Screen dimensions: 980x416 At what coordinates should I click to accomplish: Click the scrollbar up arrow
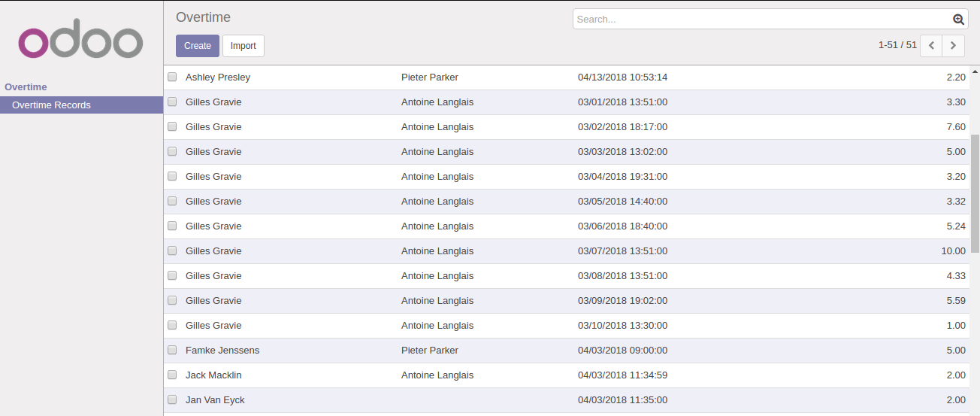[x=975, y=72]
